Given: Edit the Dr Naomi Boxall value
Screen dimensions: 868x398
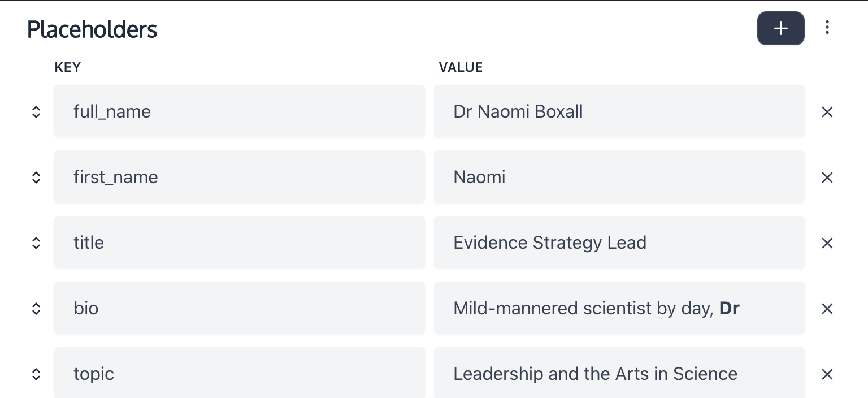Looking at the screenshot, I should tap(619, 111).
